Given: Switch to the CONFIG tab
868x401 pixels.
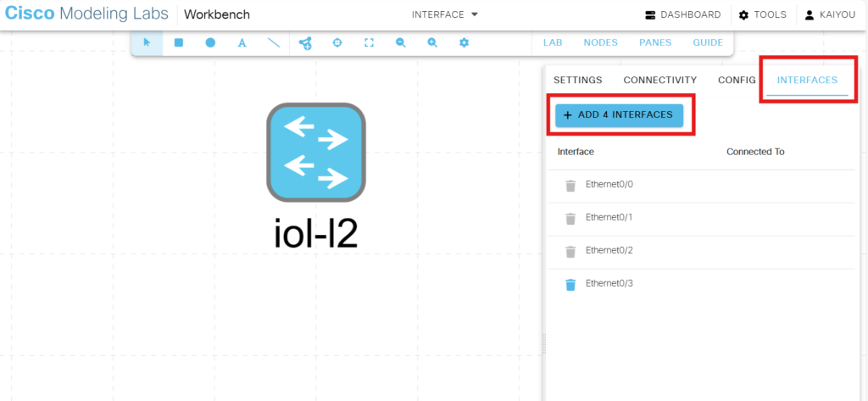Looking at the screenshot, I should tap(737, 80).
